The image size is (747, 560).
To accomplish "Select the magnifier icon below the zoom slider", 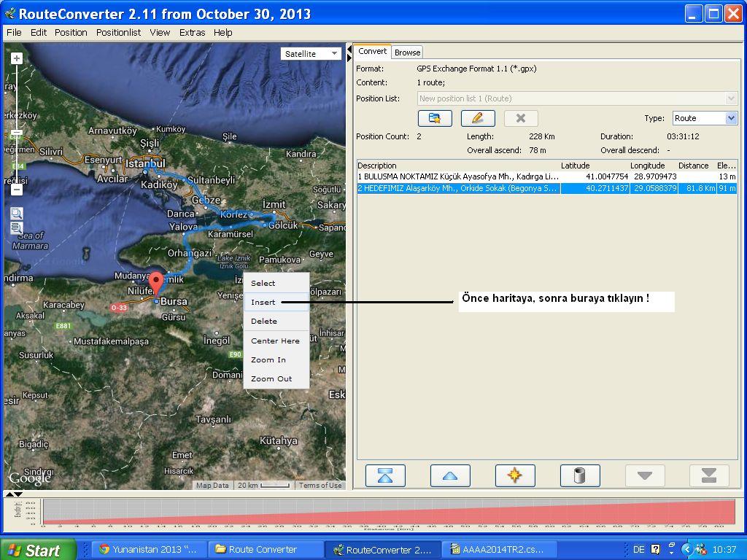I will coord(15,214).
